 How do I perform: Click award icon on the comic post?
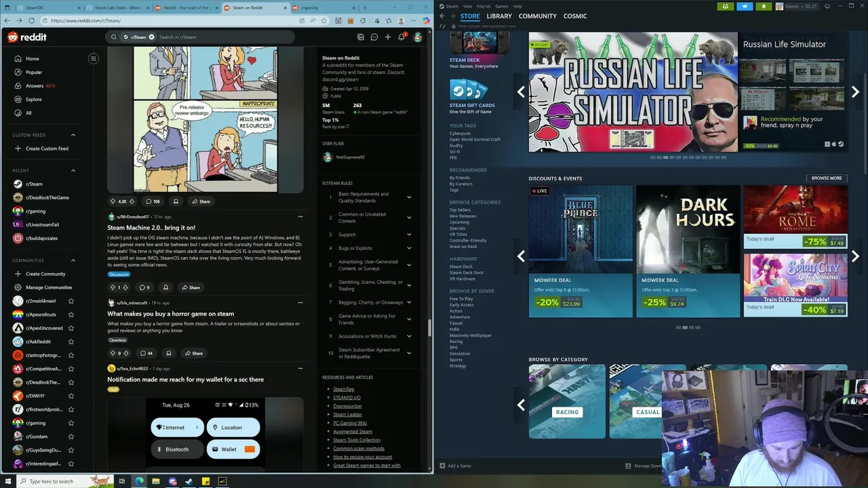point(176,201)
